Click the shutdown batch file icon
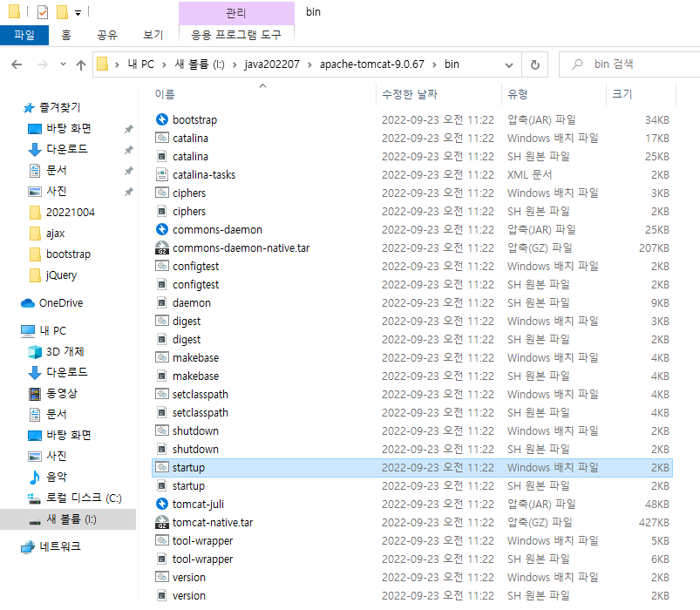The width and height of the screenshot is (700, 610). [x=161, y=430]
